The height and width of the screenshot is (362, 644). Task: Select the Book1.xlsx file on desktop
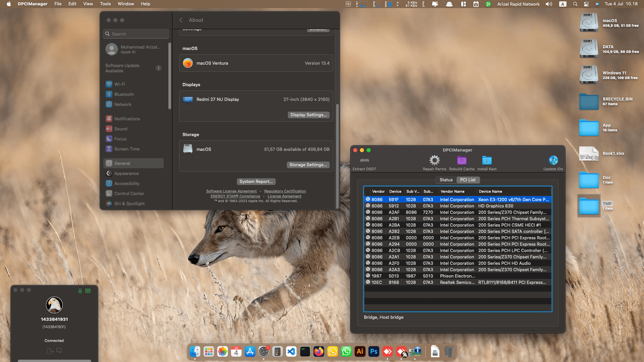pyautogui.click(x=589, y=154)
